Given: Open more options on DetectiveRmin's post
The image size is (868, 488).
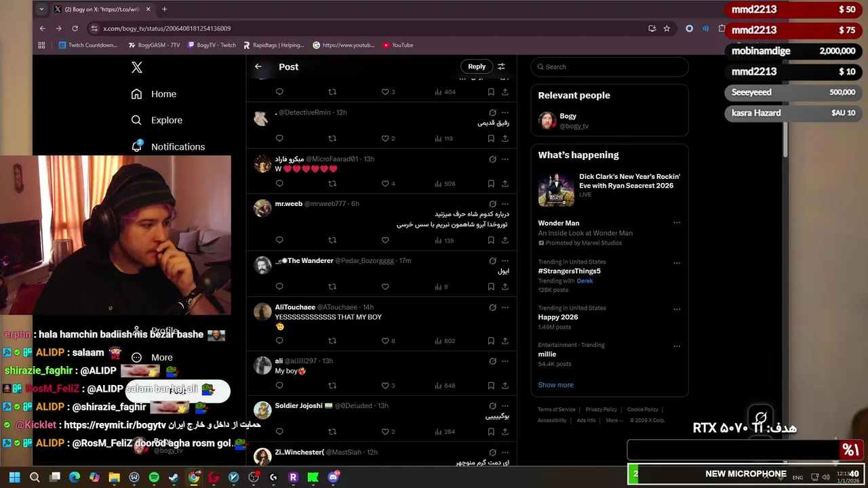Looking at the screenshot, I should click(x=505, y=113).
